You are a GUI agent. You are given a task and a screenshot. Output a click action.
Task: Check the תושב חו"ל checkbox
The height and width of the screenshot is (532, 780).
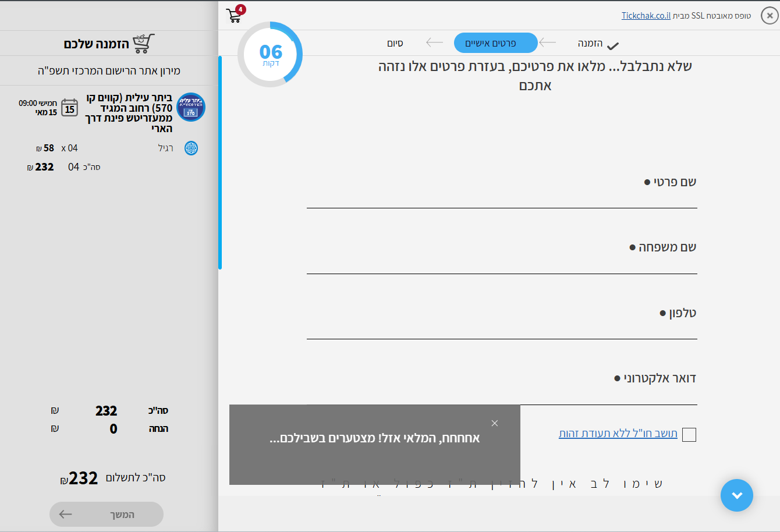pyautogui.click(x=689, y=435)
